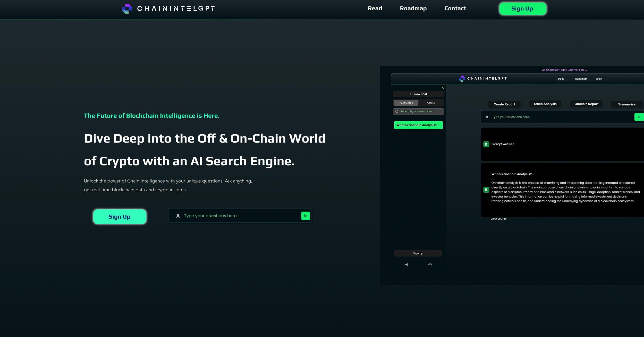Click the 'What is Onchain Analysis?...' answer heading
The height and width of the screenshot is (337, 644).
513,174
